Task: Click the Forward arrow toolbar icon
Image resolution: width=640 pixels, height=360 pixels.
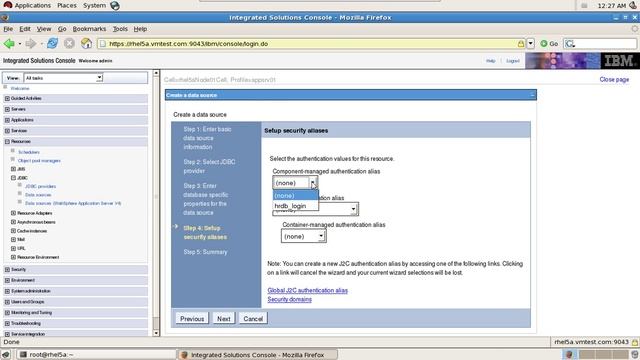Action: point(31,43)
